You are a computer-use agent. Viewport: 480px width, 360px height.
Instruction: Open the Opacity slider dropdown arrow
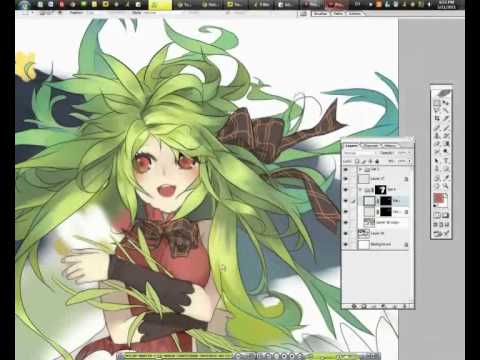(x=410, y=153)
